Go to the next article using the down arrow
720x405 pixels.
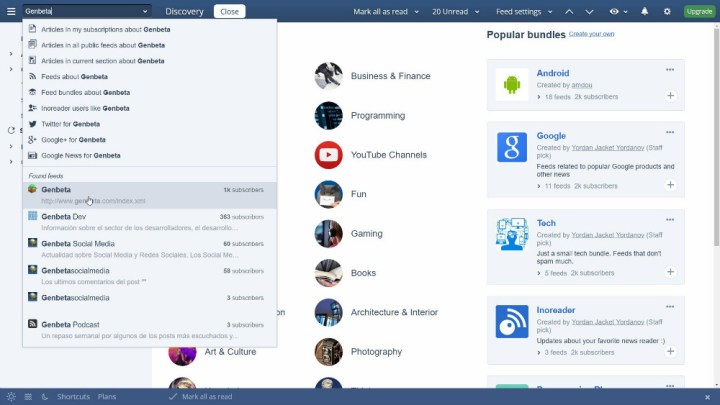(x=592, y=11)
